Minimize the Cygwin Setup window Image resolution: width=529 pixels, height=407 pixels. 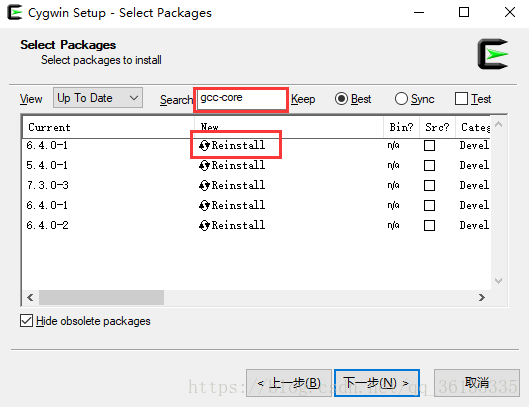tap(419, 12)
